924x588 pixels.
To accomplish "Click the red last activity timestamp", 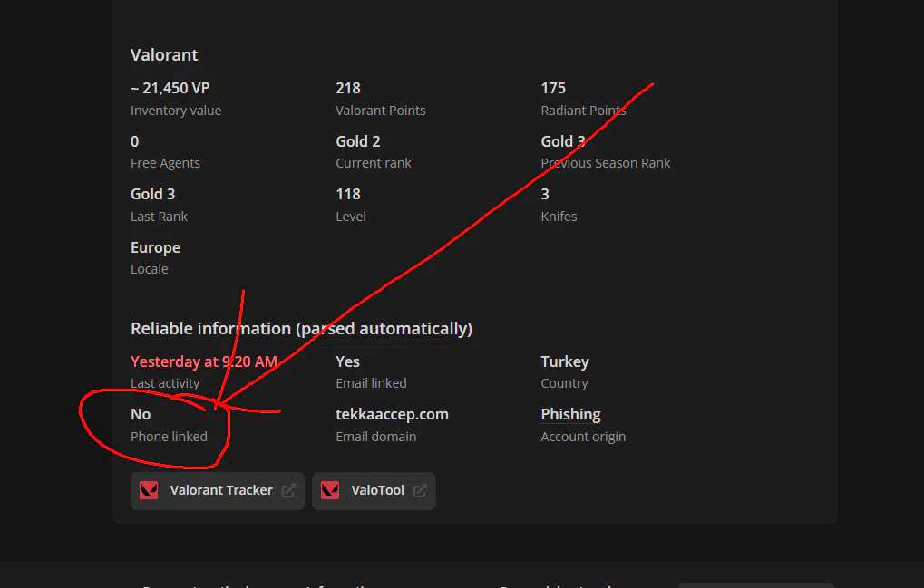I will (203, 361).
